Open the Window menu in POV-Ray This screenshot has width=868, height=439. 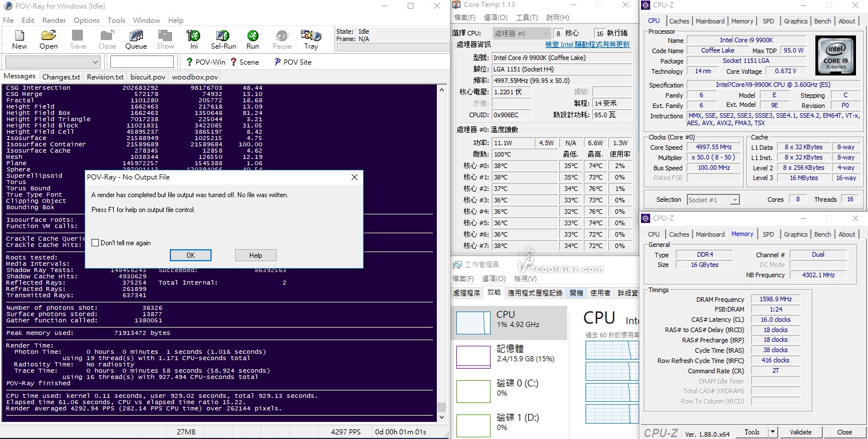[x=147, y=20]
